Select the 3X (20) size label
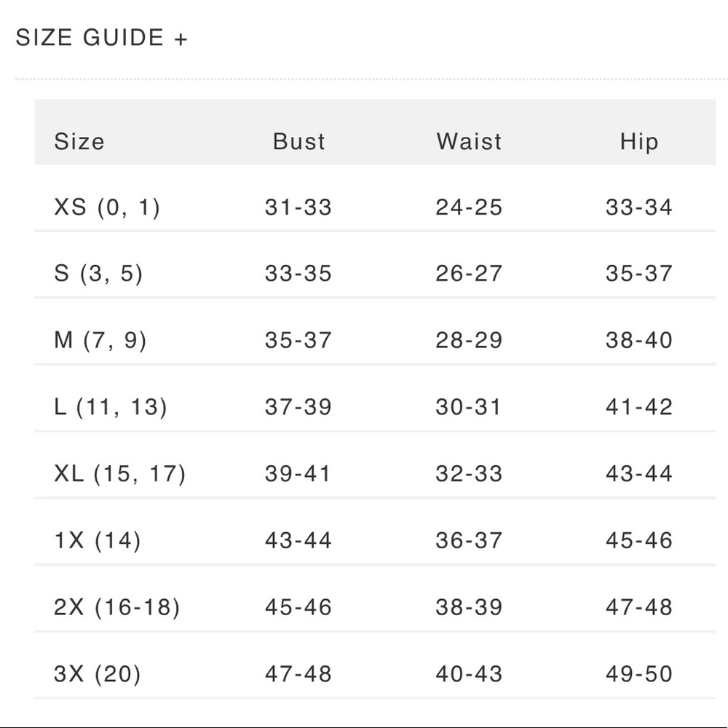Viewport: 728px width, 728px height. coord(97,673)
